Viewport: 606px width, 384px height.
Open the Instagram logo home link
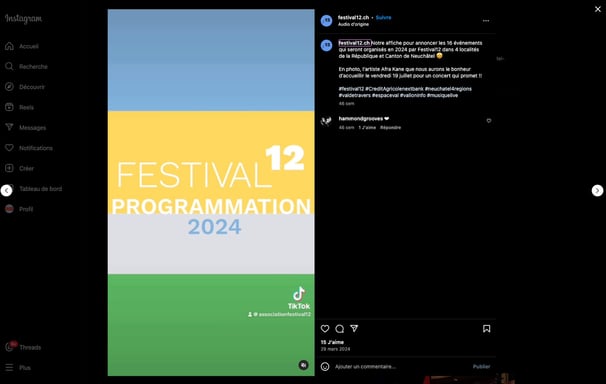coord(23,19)
